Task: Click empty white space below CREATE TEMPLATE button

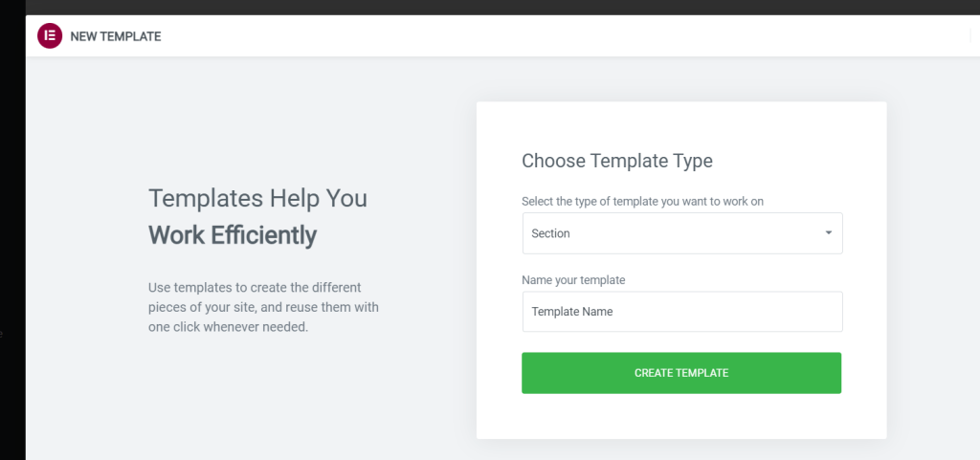Action: point(681,416)
